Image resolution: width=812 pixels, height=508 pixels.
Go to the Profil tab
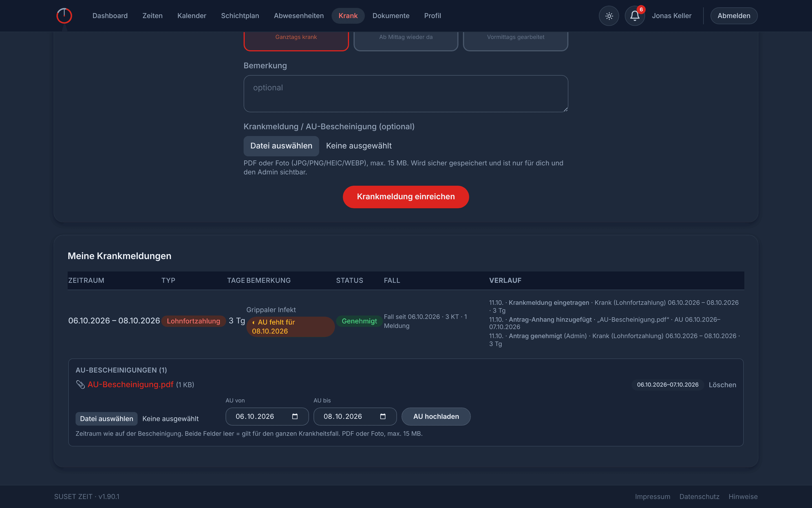point(433,16)
